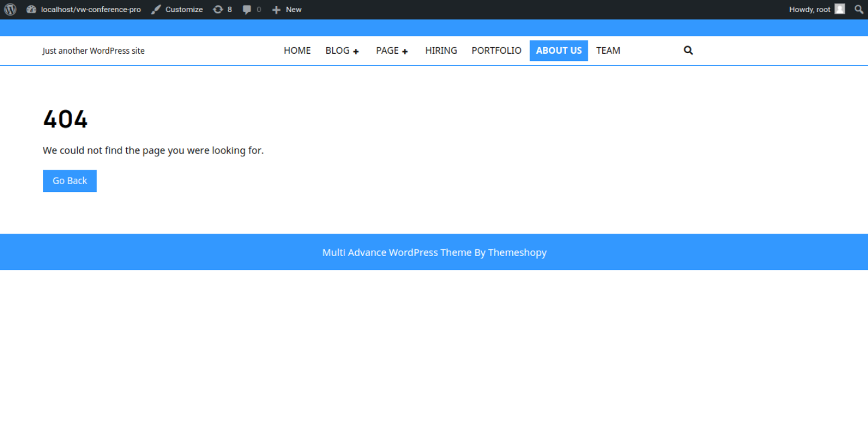Open the pending updates icon showing 8
Image resolution: width=868 pixels, height=448 pixels.
(x=218, y=10)
